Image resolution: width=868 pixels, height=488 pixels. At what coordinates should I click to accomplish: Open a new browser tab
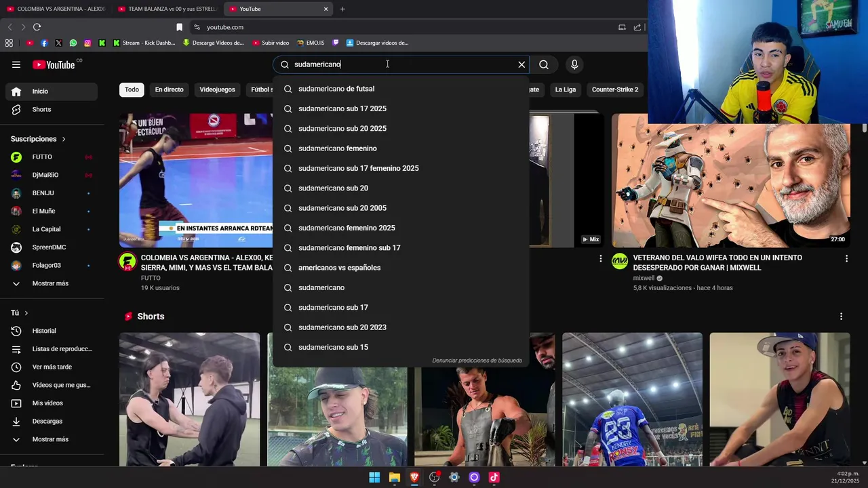pos(342,9)
